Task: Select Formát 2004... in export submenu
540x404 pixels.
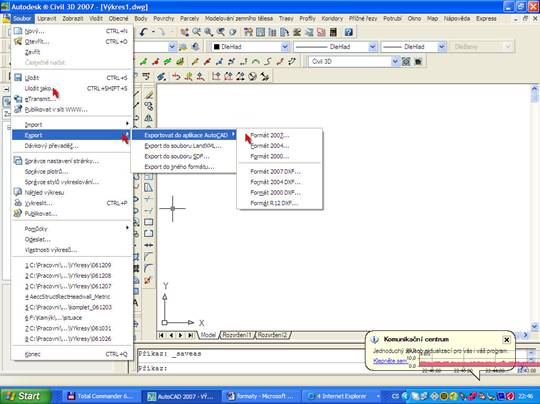Action: 280,146
